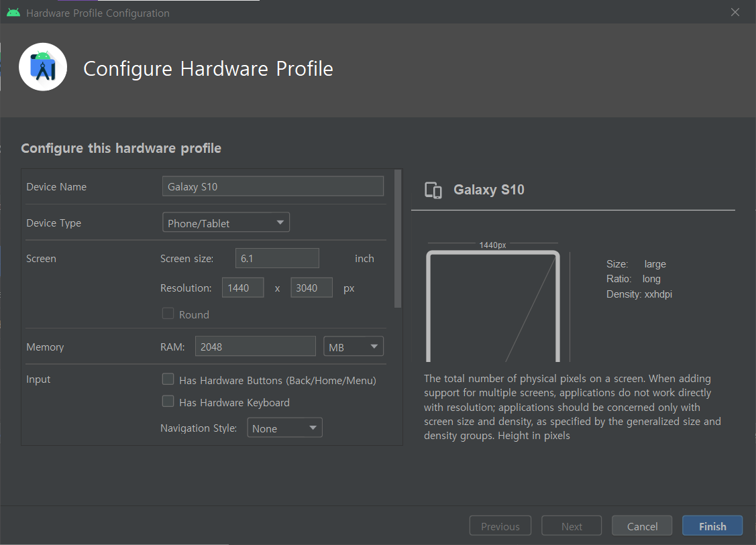
Task: Click the Next button
Action: (x=572, y=526)
